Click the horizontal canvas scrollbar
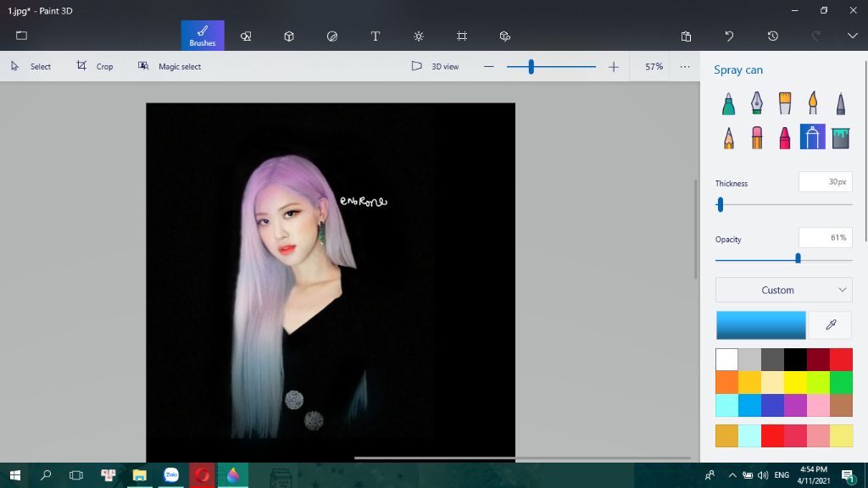Screen dimensions: 868x488 pos(522,458)
